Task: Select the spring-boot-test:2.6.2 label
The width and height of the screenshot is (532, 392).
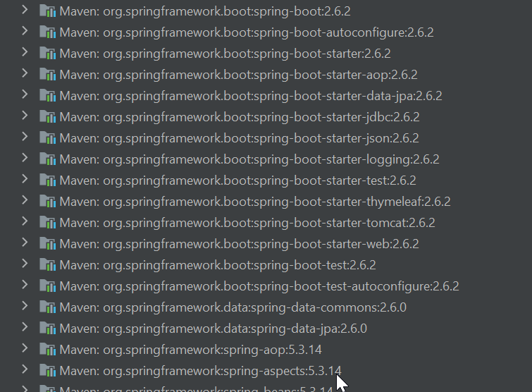Action: point(218,265)
